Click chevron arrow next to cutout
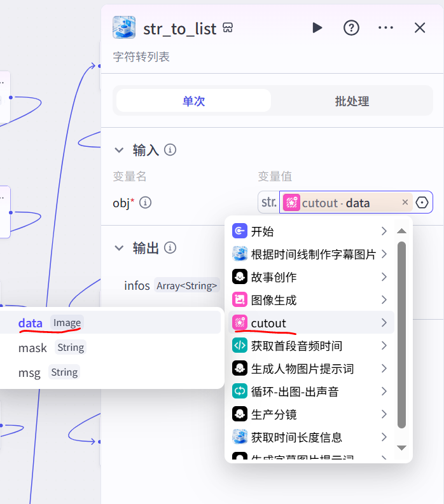 pos(384,322)
